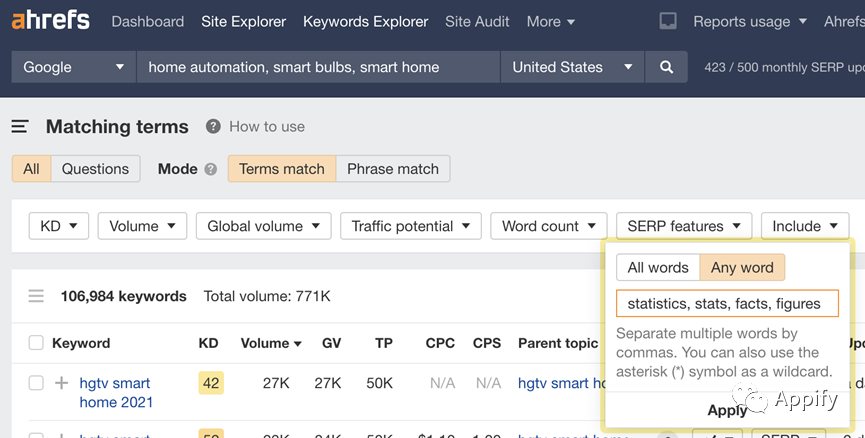The height and width of the screenshot is (438, 865).
Task: Click the plus icon for hgtv smart home 2021
Action: (61, 383)
